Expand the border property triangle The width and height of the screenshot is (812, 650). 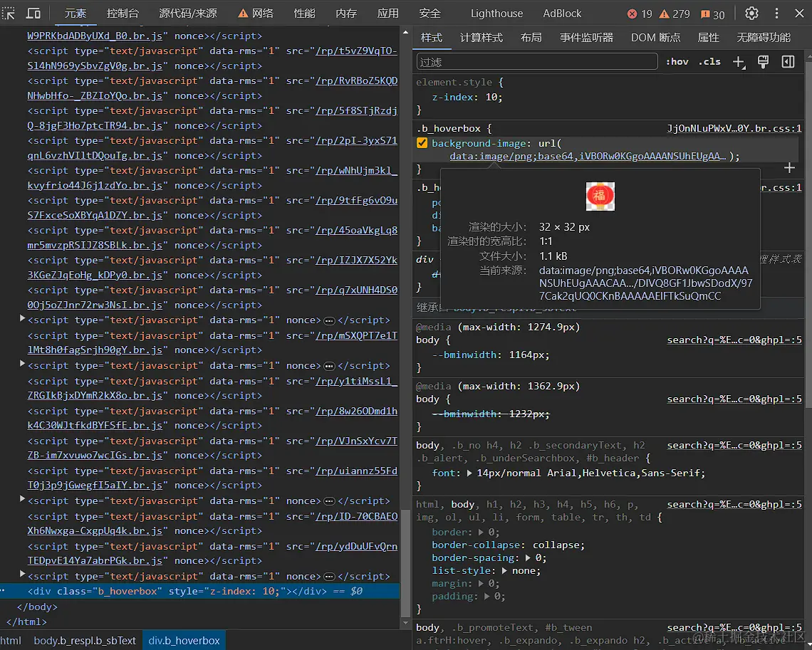tap(481, 532)
